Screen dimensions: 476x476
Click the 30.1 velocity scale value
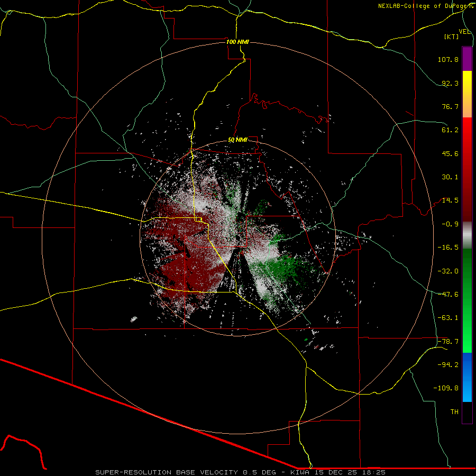coord(450,177)
